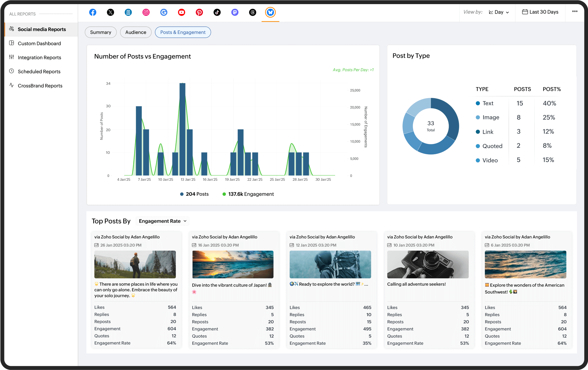
Task: Click the Pinterest channel icon
Action: (199, 12)
